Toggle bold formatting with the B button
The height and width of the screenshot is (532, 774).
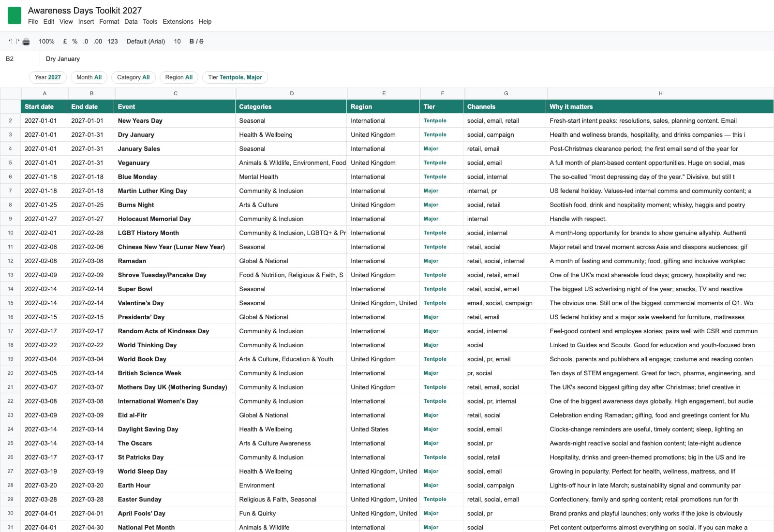coord(192,42)
